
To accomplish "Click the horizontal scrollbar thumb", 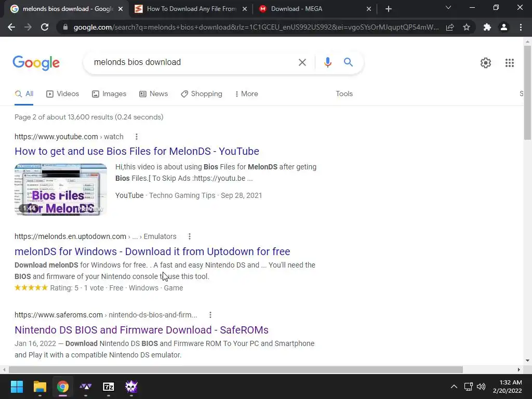I will [x=236, y=369].
